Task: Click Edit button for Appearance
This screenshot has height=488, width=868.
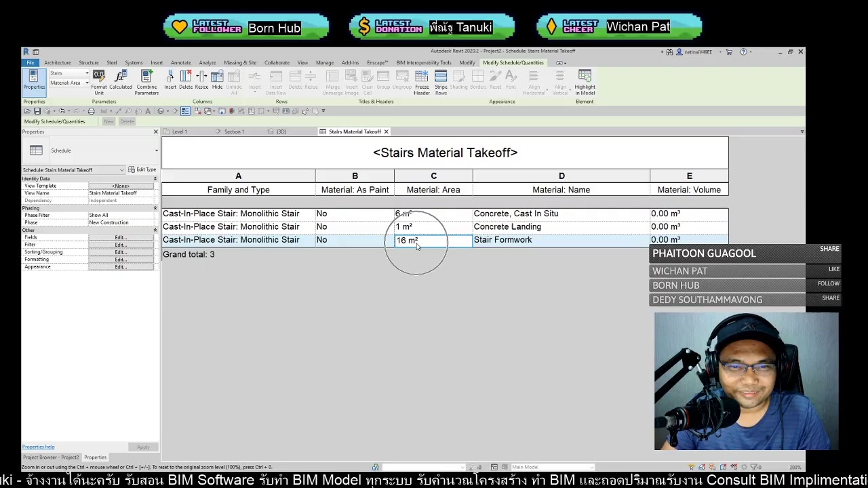Action: click(121, 267)
